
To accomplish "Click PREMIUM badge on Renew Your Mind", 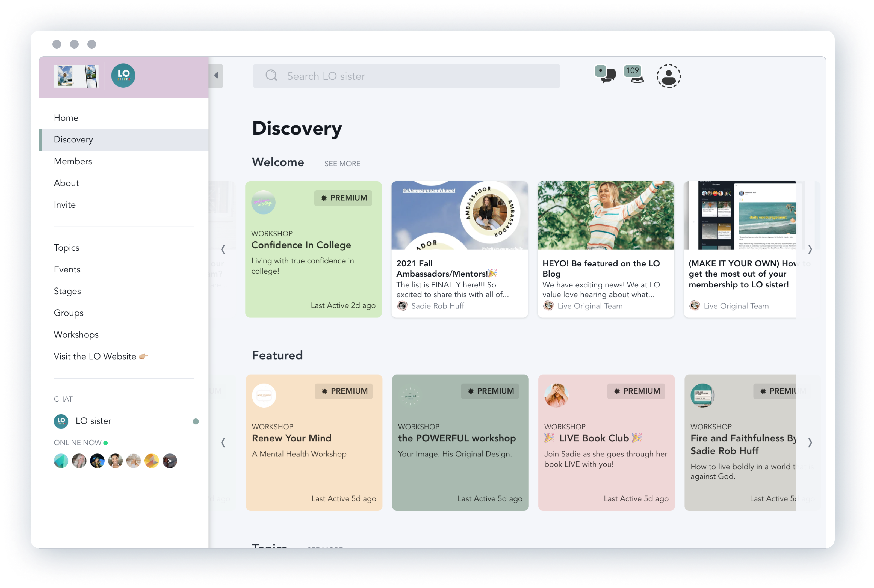I will tap(344, 391).
